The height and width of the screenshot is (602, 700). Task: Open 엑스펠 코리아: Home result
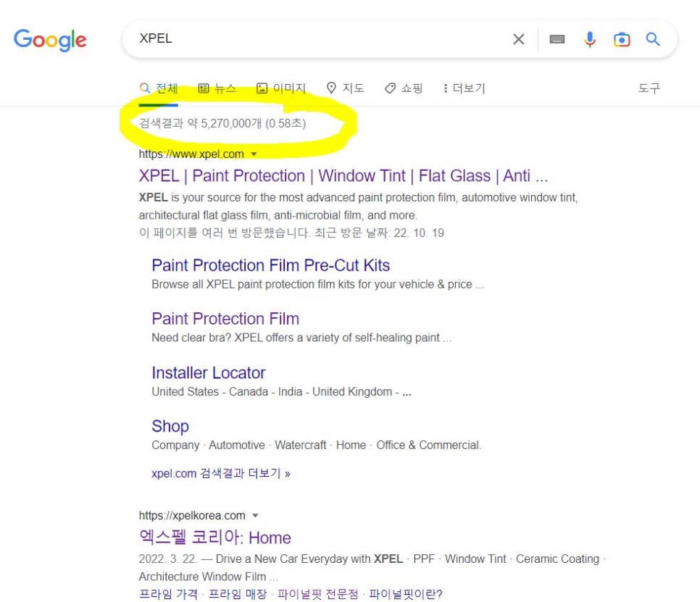[x=214, y=538]
